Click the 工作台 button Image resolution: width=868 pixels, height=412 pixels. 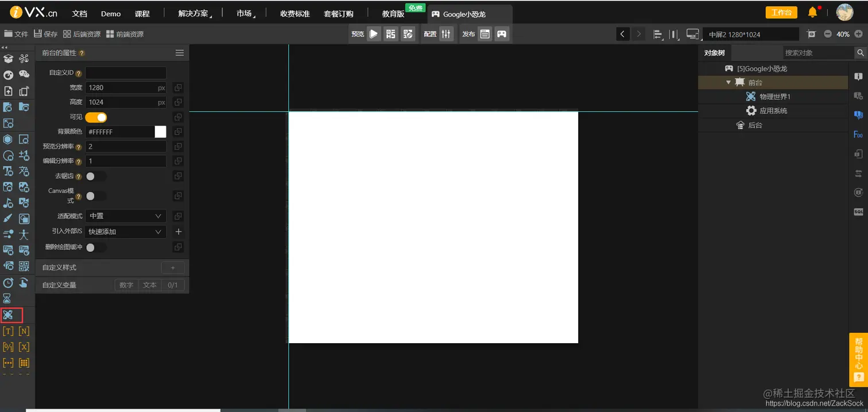[781, 13]
